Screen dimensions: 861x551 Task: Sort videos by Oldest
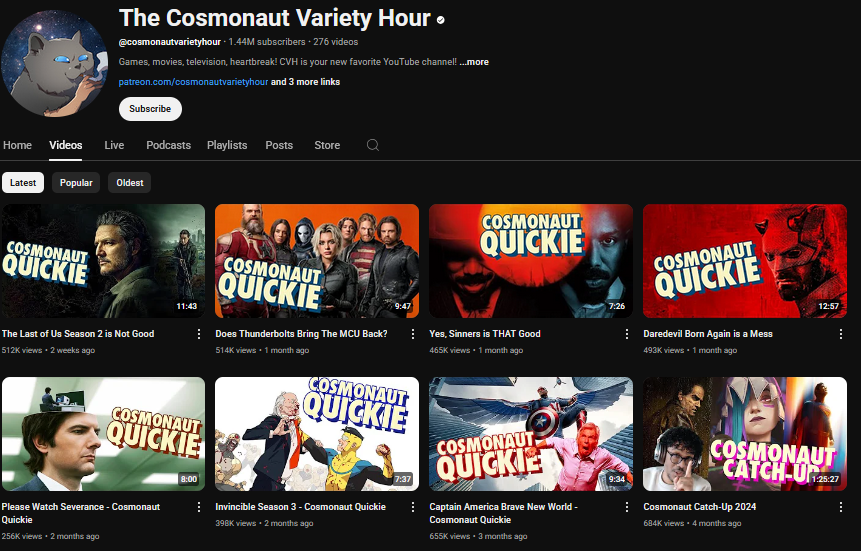pyautogui.click(x=130, y=183)
